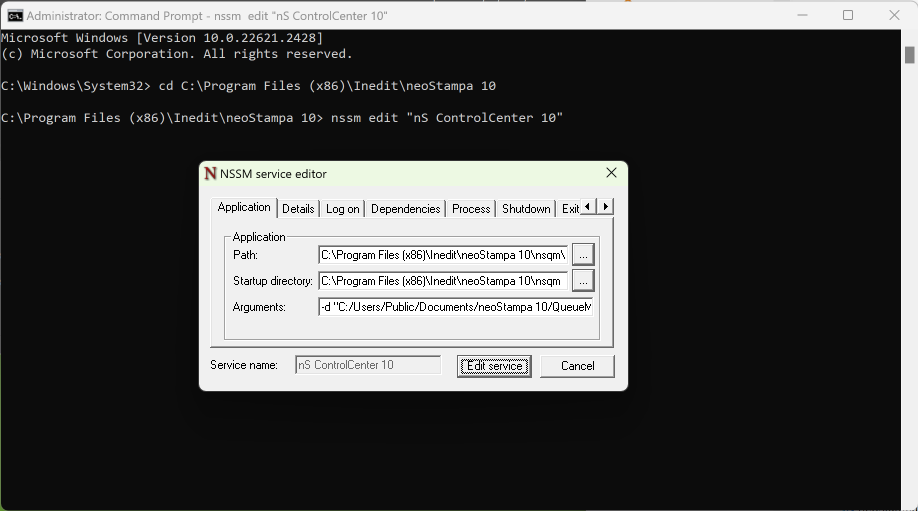Viewport: 918px width, 511px height.
Task: Browse for Startup directory
Action: (583, 281)
